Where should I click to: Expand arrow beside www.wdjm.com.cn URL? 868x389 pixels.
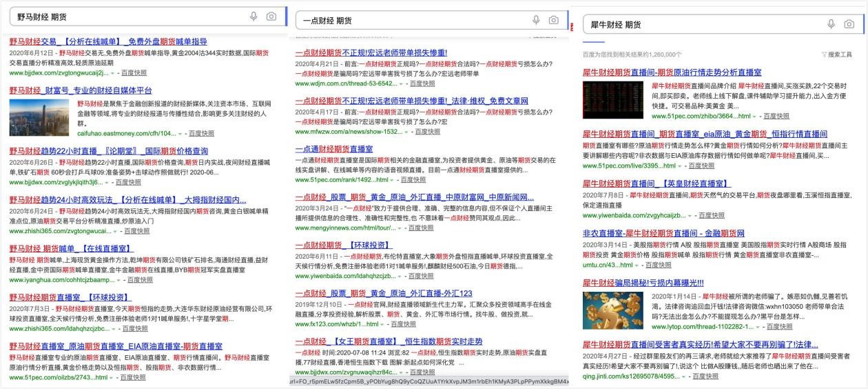(x=402, y=83)
